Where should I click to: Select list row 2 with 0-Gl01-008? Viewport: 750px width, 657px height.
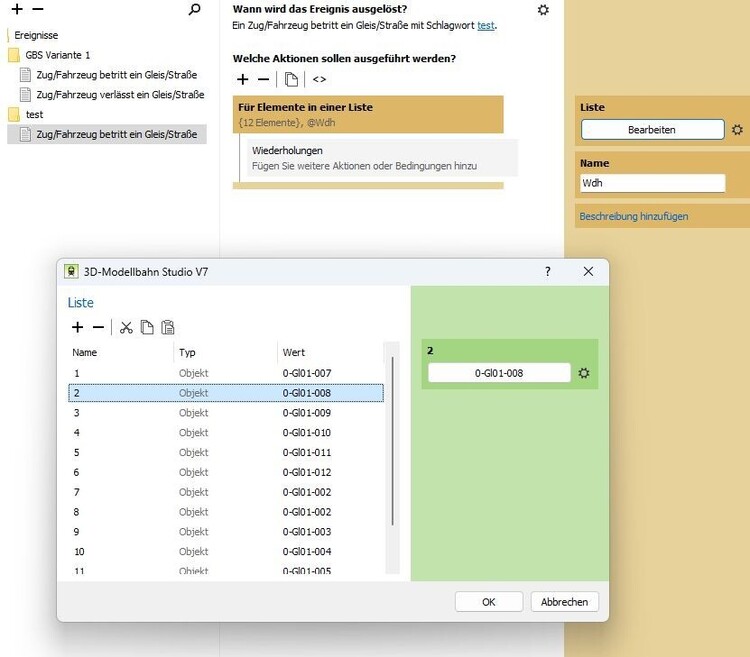point(226,393)
